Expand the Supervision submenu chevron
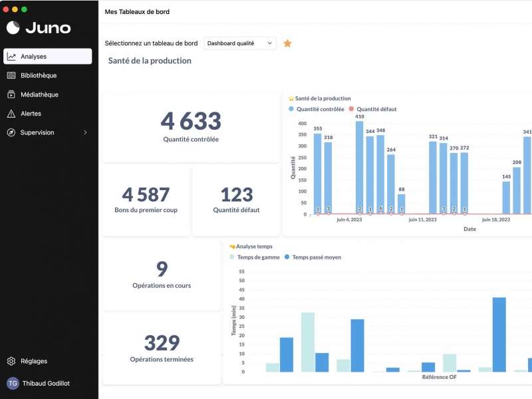 (85, 132)
